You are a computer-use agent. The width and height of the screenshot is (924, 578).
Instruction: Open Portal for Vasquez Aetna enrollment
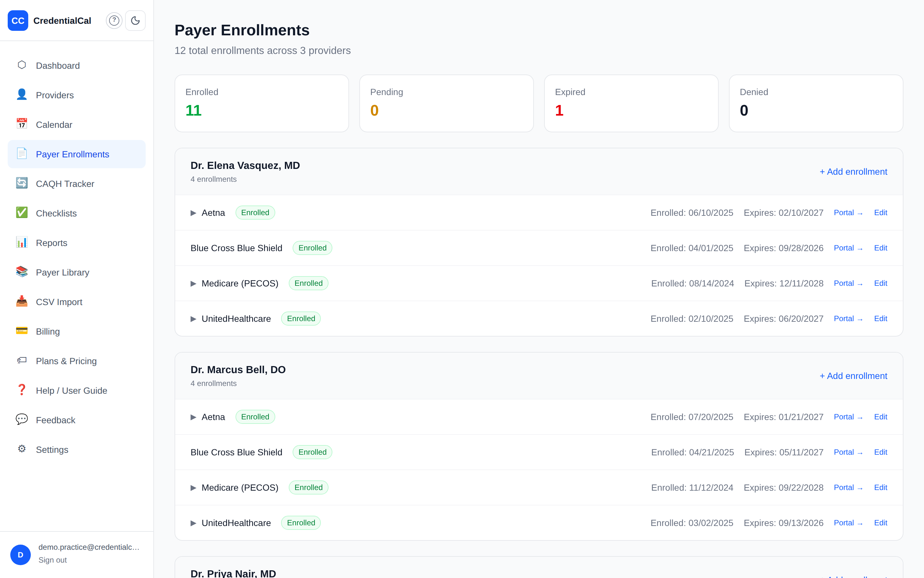[x=848, y=213]
